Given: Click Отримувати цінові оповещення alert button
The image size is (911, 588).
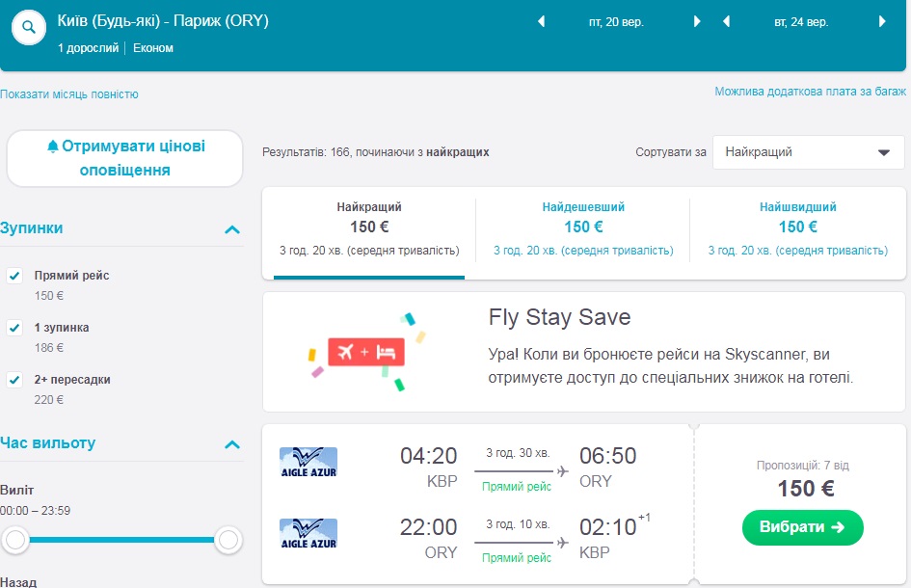Looking at the screenshot, I should pyautogui.click(x=125, y=158).
